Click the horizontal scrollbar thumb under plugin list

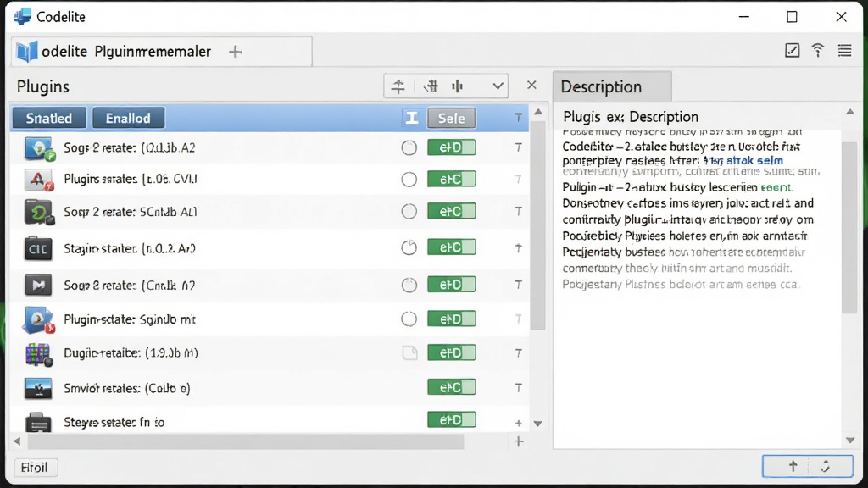click(246, 441)
